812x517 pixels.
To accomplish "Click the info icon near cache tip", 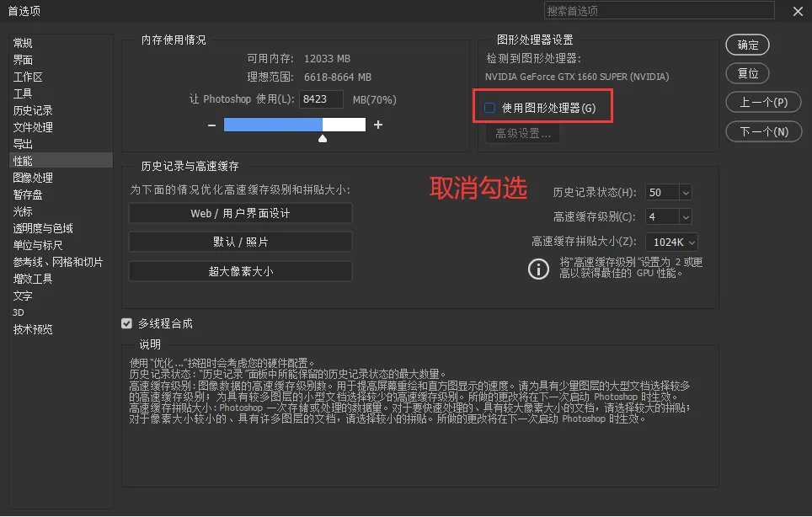I will click(x=538, y=269).
